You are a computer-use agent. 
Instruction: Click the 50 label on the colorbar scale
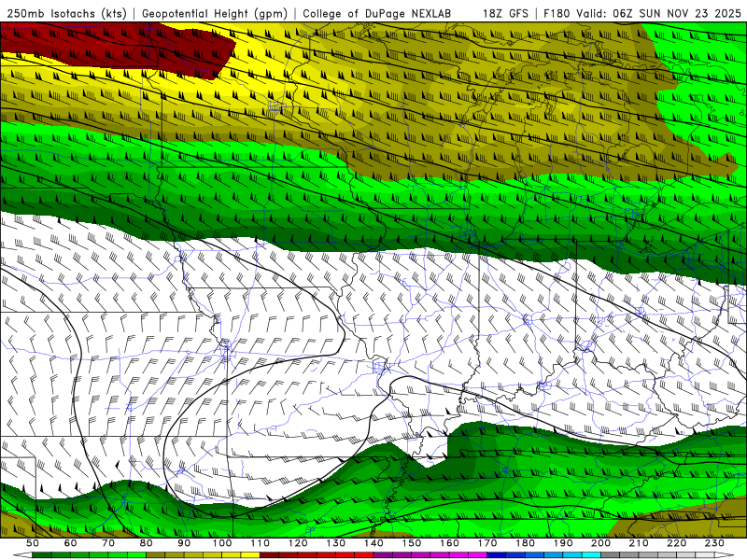[33, 543]
